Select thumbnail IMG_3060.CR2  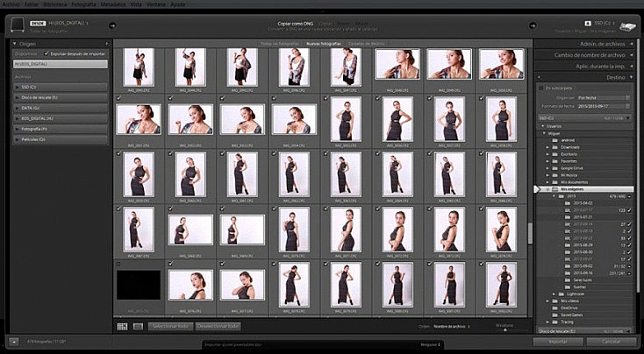[x=190, y=174]
